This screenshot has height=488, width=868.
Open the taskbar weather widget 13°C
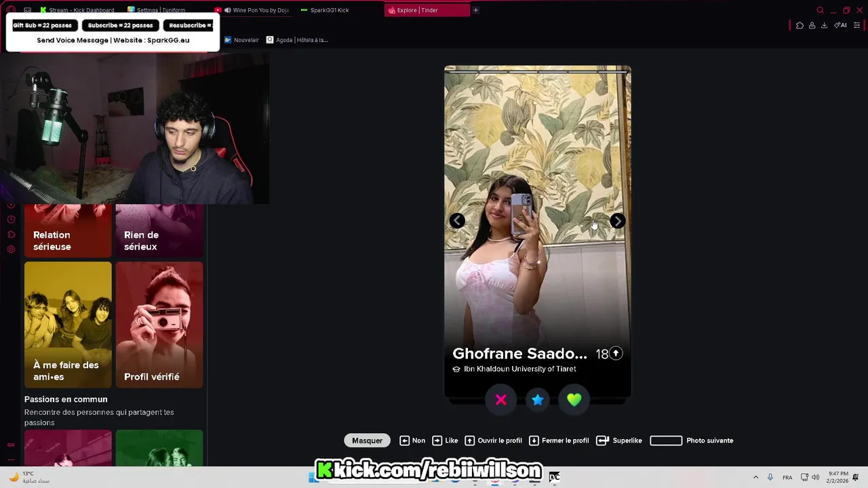point(28,477)
